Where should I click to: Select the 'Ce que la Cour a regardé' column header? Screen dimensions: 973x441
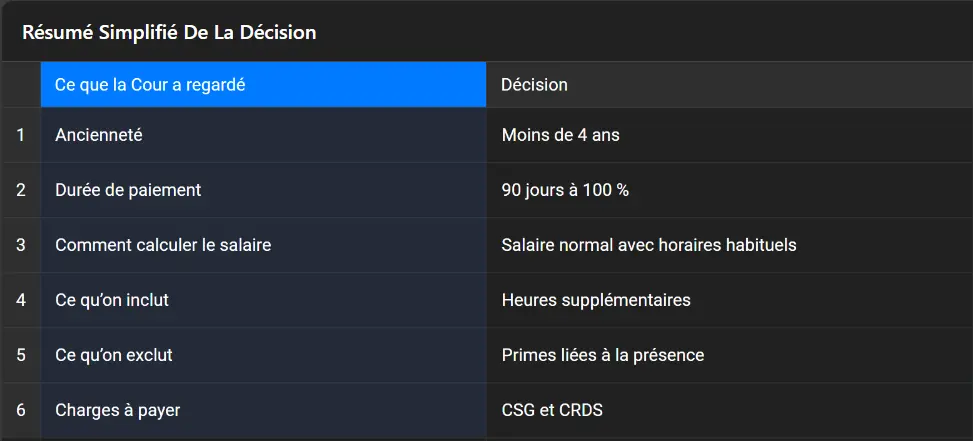click(263, 85)
